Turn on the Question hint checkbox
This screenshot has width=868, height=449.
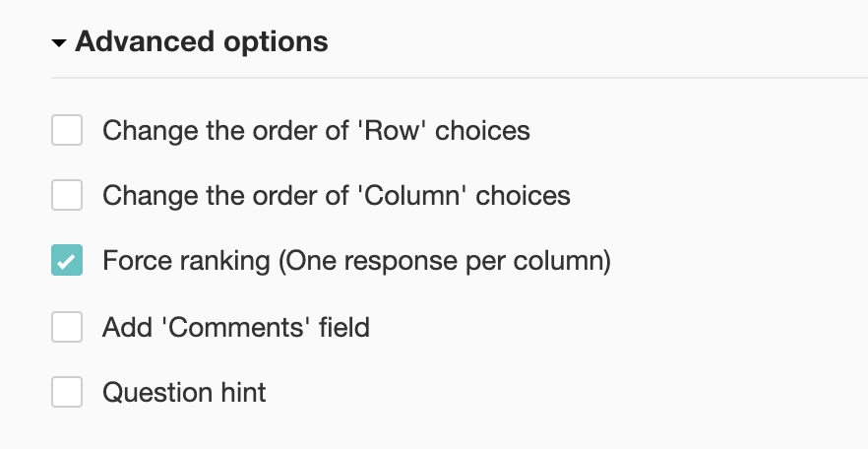[x=67, y=393]
